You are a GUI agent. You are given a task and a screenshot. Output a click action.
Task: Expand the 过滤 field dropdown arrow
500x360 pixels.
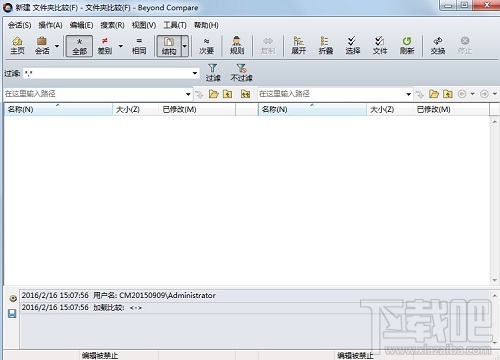195,73
